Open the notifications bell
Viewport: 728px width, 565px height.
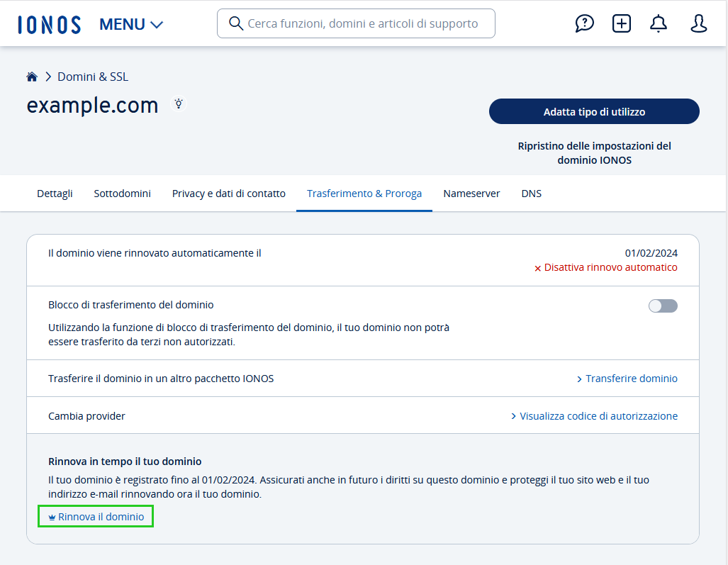point(659,23)
